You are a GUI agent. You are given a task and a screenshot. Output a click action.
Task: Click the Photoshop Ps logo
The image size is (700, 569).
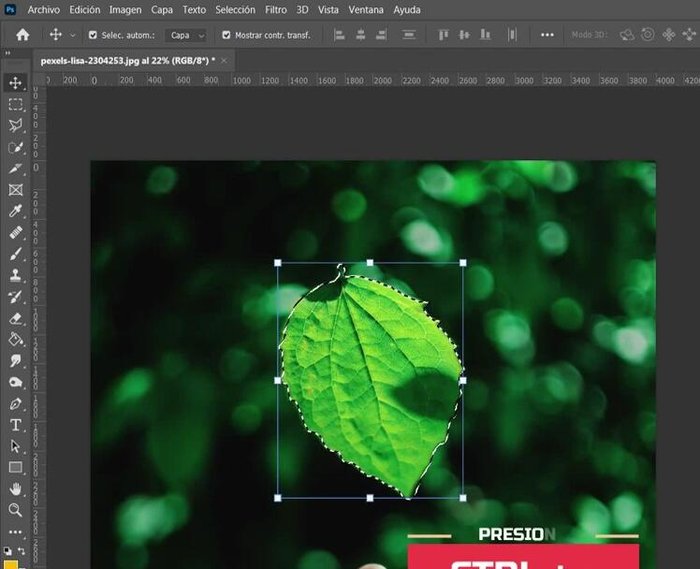[10, 9]
